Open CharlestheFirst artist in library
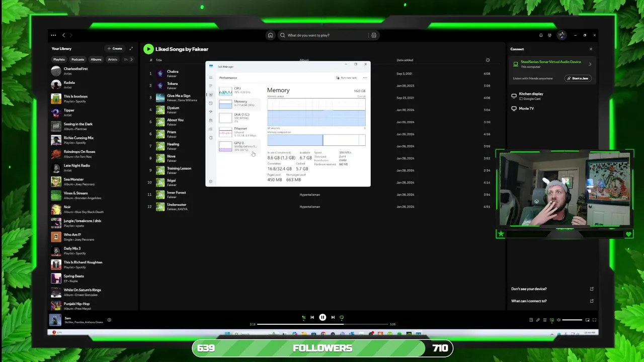Viewport: 644px width, 362px height. (x=93, y=71)
